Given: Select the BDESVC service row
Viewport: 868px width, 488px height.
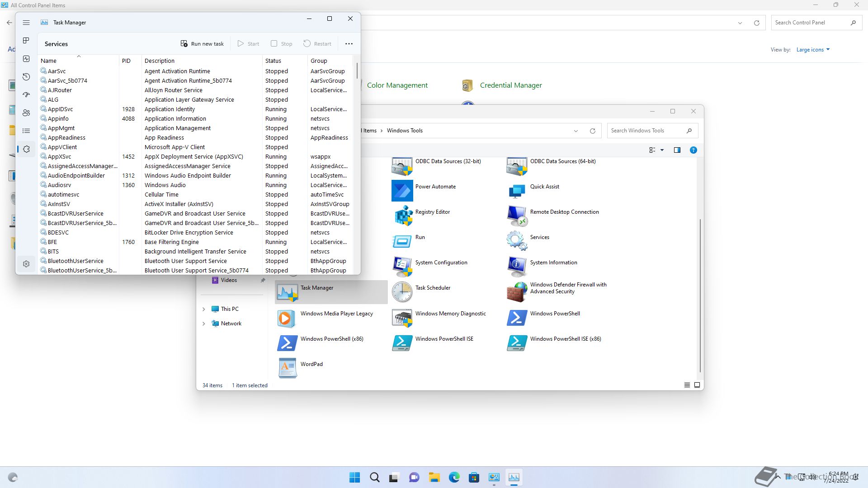Looking at the screenshot, I should click(x=195, y=232).
